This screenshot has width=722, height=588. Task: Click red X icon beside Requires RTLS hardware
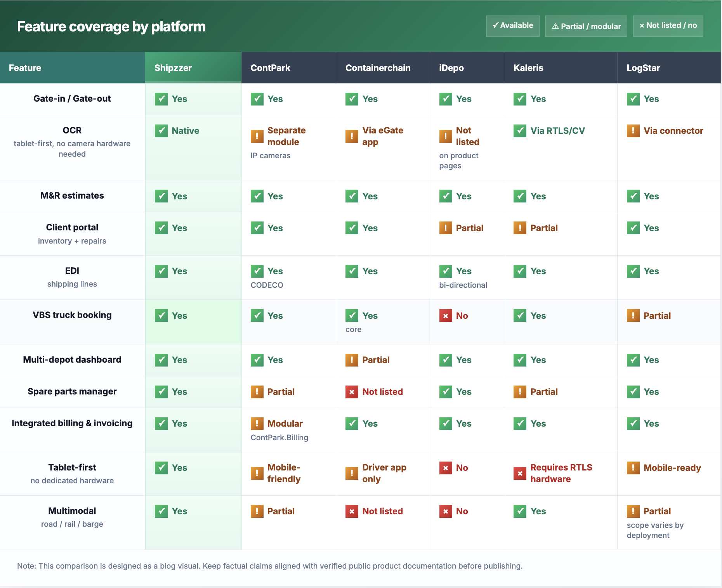coord(520,473)
